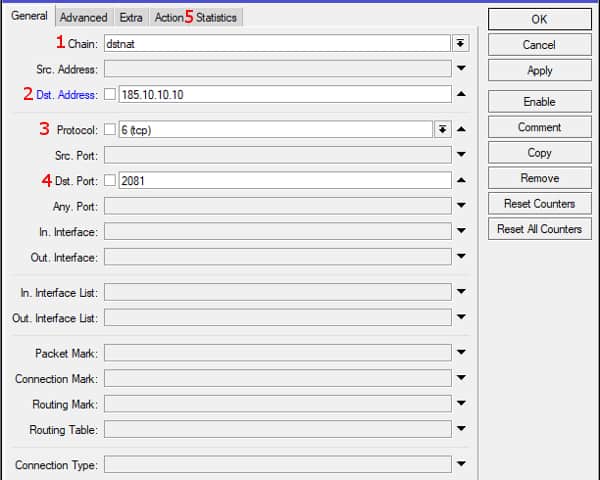Click the disabled Any. Port field

pyautogui.click(x=278, y=206)
